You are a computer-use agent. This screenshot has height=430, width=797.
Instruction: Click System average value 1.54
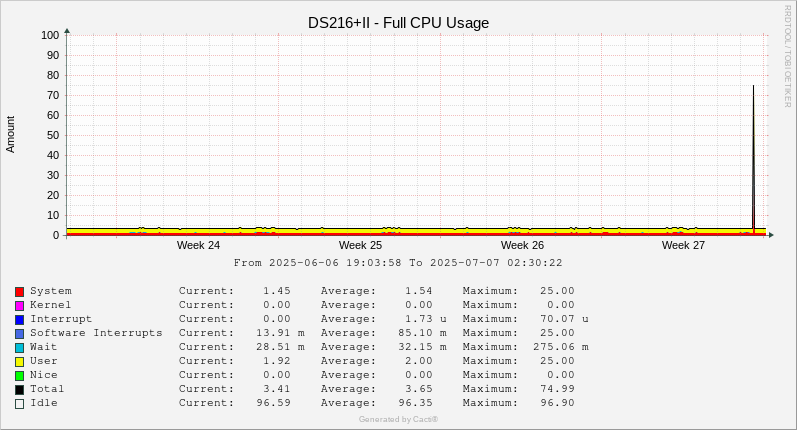419,291
